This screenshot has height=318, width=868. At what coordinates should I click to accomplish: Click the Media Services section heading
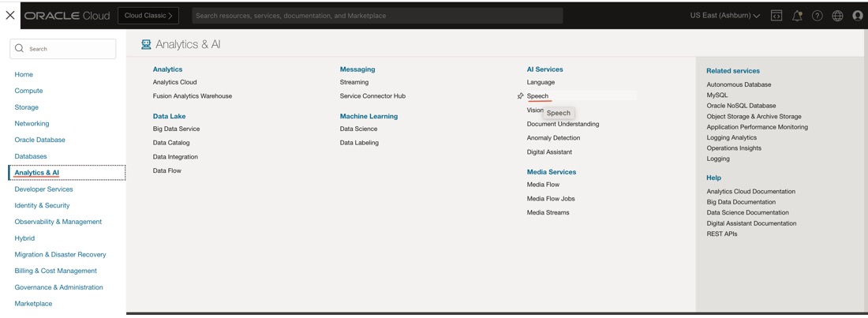pos(552,172)
